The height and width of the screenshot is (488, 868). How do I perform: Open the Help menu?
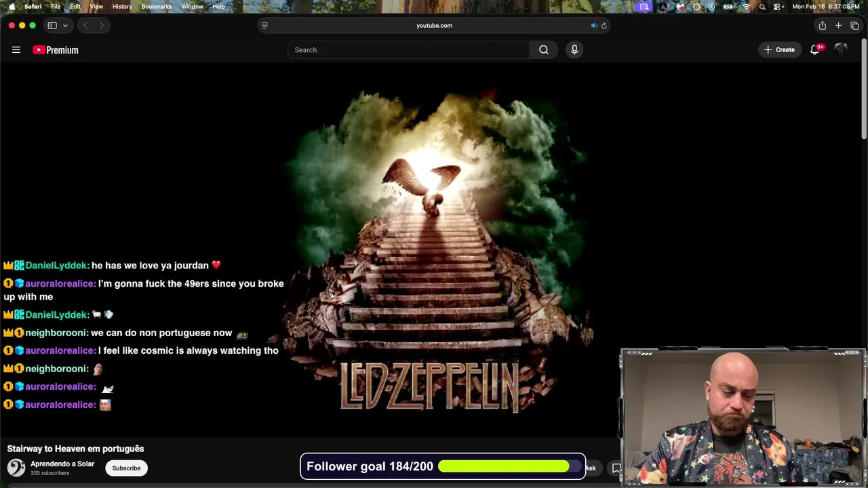click(x=218, y=6)
